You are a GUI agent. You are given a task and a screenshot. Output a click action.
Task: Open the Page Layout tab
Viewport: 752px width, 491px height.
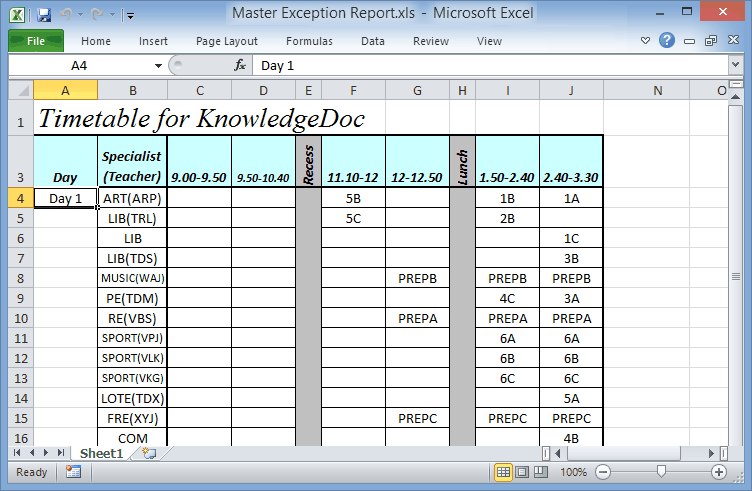pos(227,41)
